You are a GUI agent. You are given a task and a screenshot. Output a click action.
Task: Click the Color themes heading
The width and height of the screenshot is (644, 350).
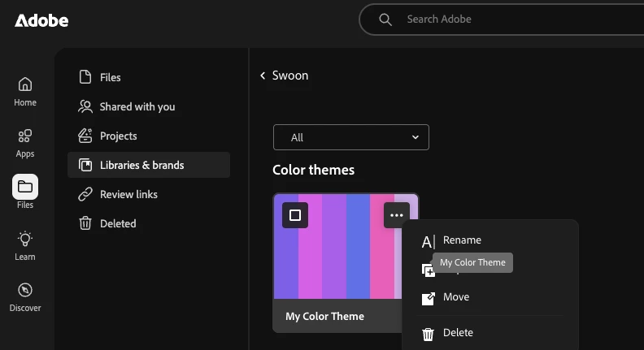313,170
